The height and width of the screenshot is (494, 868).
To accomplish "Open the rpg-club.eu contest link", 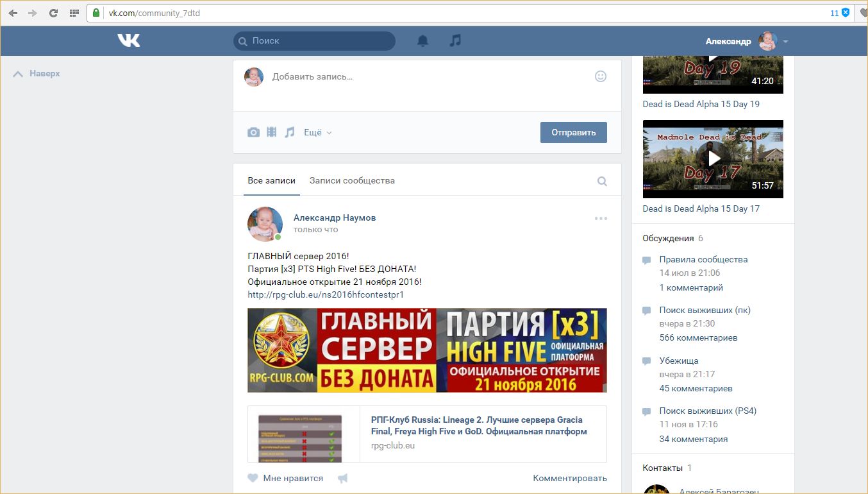I will tap(326, 294).
